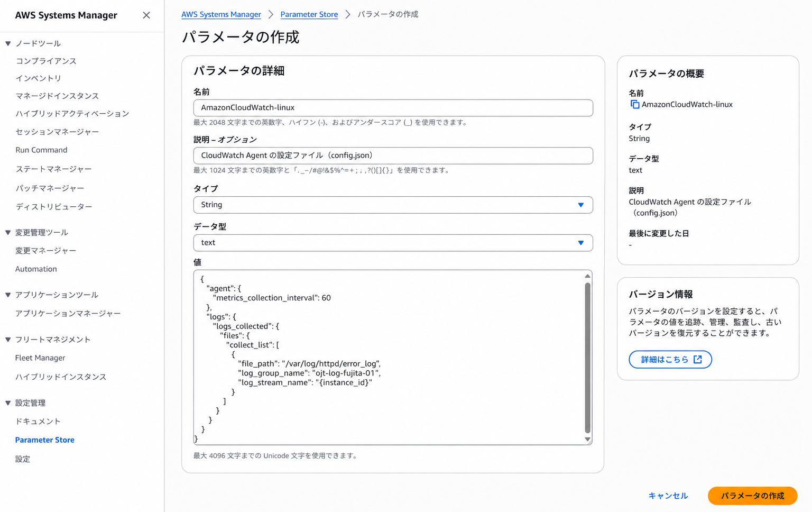Focus the 説明 description input field
Image resolution: width=812 pixels, height=512 pixels.
393,156
